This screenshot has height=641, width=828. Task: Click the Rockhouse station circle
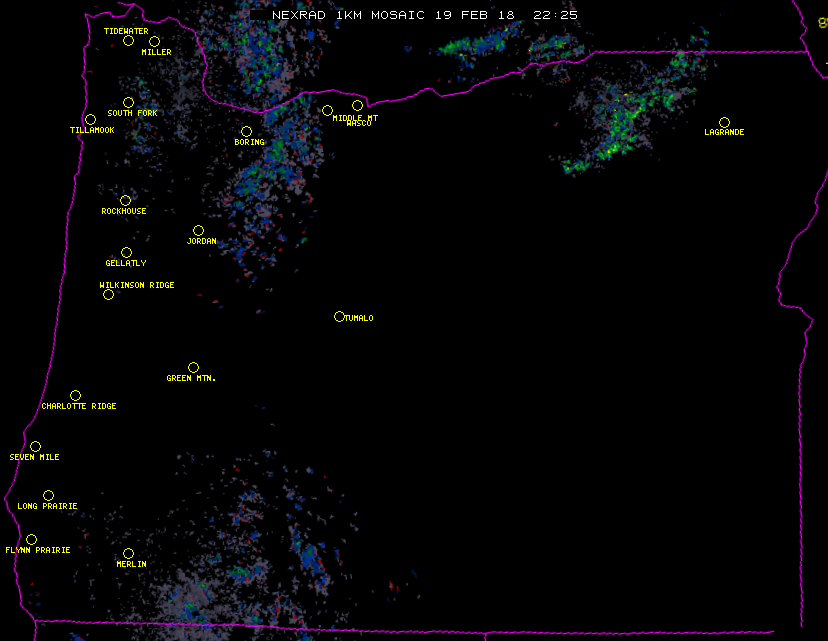[125, 201]
